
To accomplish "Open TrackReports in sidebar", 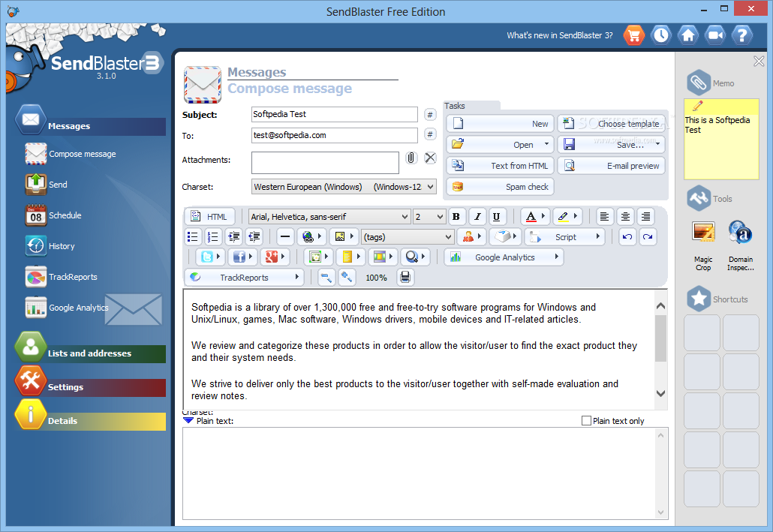I will 62,277.
